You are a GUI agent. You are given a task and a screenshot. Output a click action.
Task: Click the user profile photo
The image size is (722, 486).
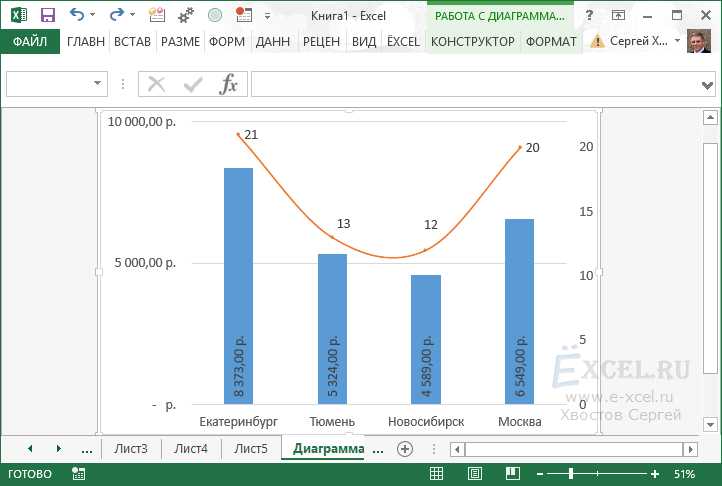click(699, 41)
